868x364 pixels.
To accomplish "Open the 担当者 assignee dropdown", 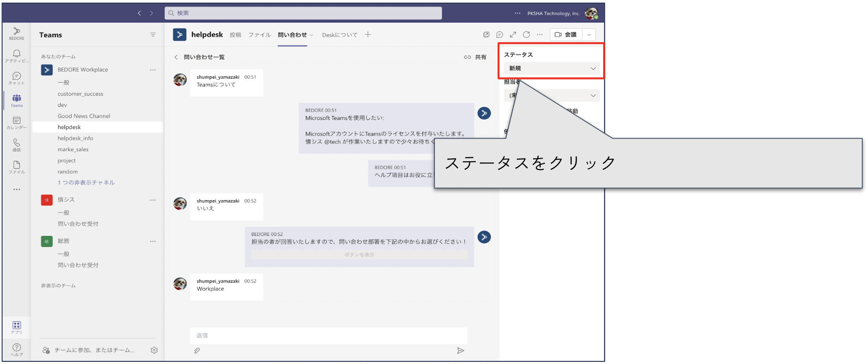I will click(551, 95).
